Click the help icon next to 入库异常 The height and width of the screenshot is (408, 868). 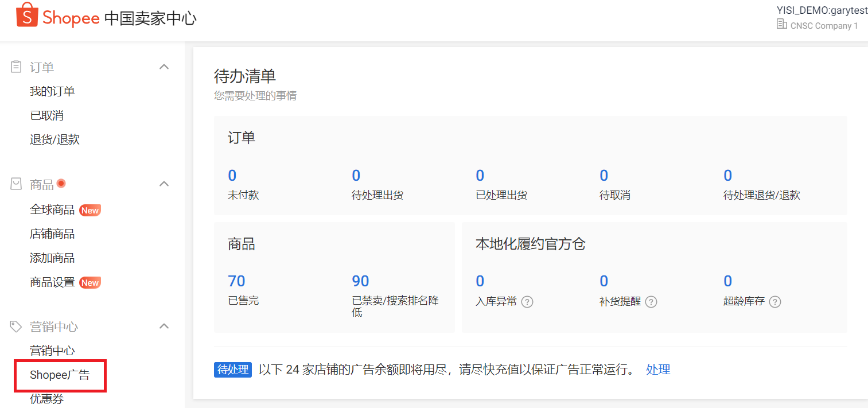[527, 302]
